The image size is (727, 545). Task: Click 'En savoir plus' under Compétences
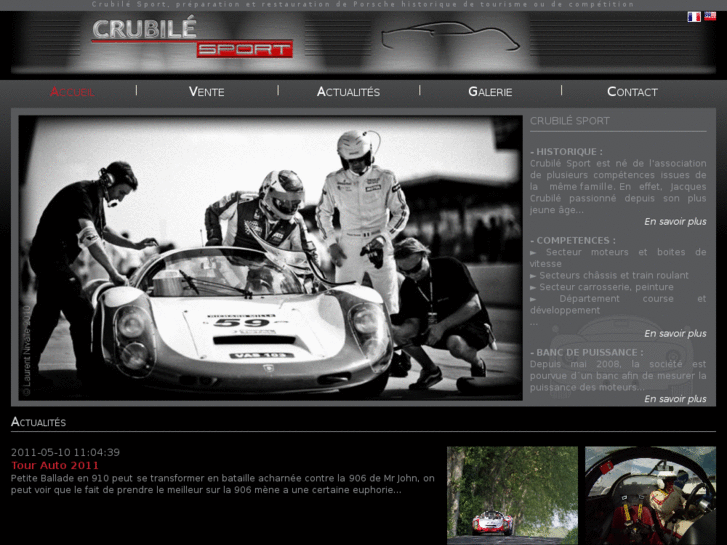point(675,333)
